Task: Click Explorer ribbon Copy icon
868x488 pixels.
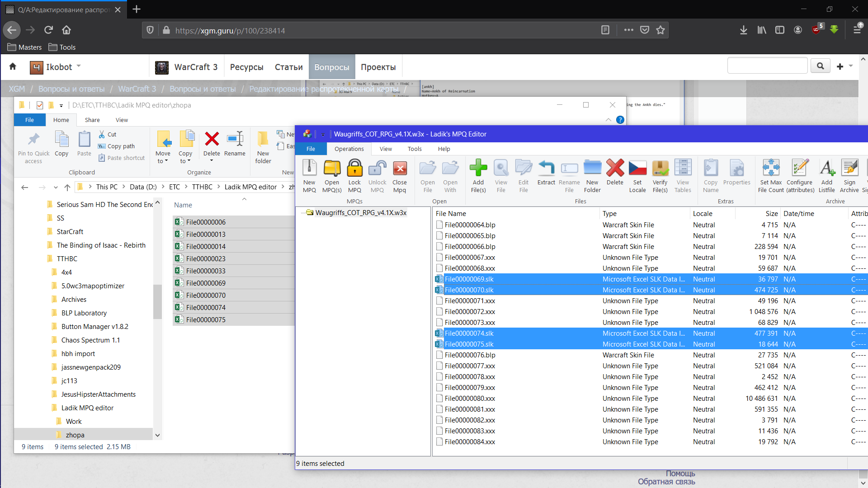Action: coord(61,139)
